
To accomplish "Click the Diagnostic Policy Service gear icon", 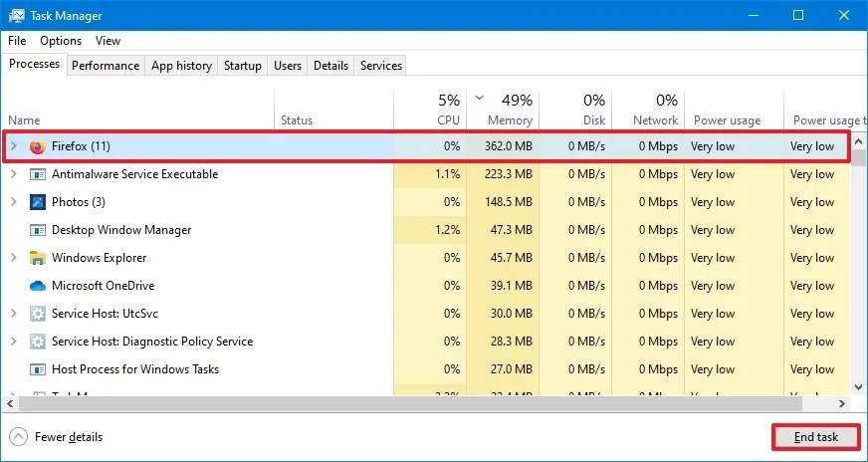I will point(38,342).
